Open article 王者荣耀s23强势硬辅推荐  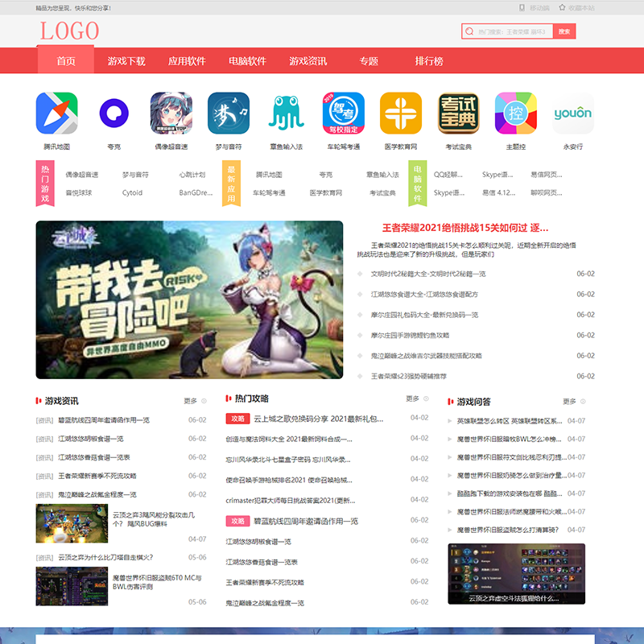tap(408, 376)
